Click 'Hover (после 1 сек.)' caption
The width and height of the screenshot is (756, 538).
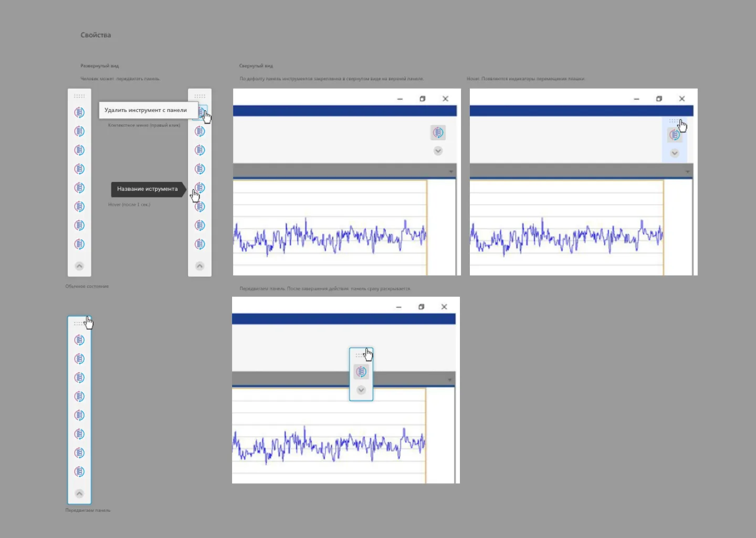129,204
